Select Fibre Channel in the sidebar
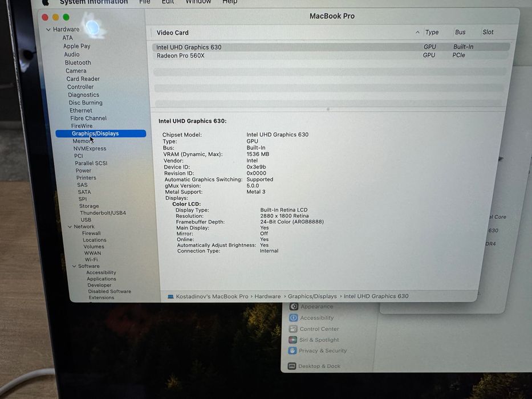532x399 pixels. point(88,119)
